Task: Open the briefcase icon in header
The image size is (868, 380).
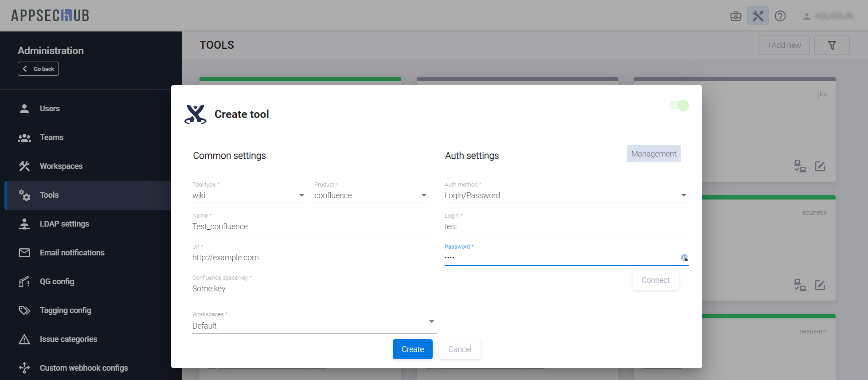Action: (736, 16)
